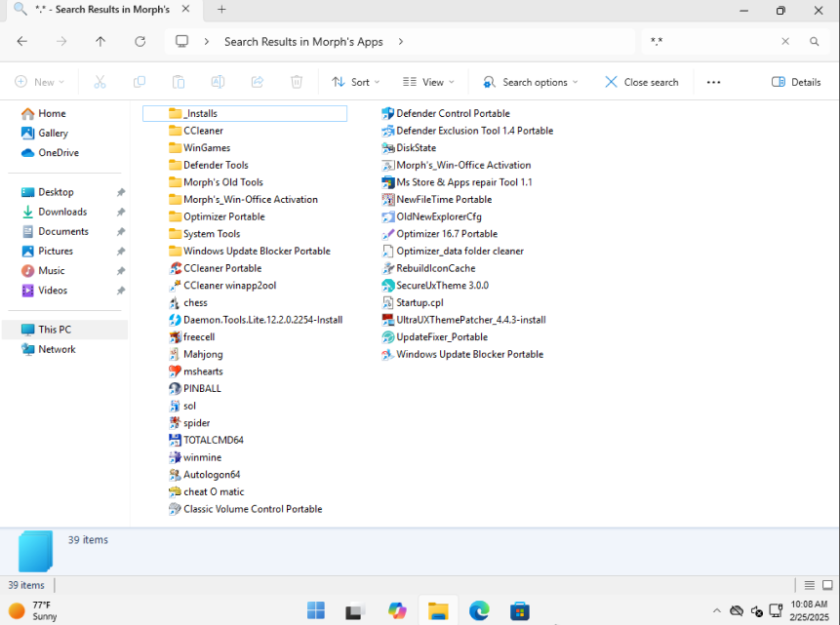Viewport: 840px width, 625px height.
Task: Select the TOTALCMD64 shortcut
Action: pyautogui.click(x=206, y=440)
